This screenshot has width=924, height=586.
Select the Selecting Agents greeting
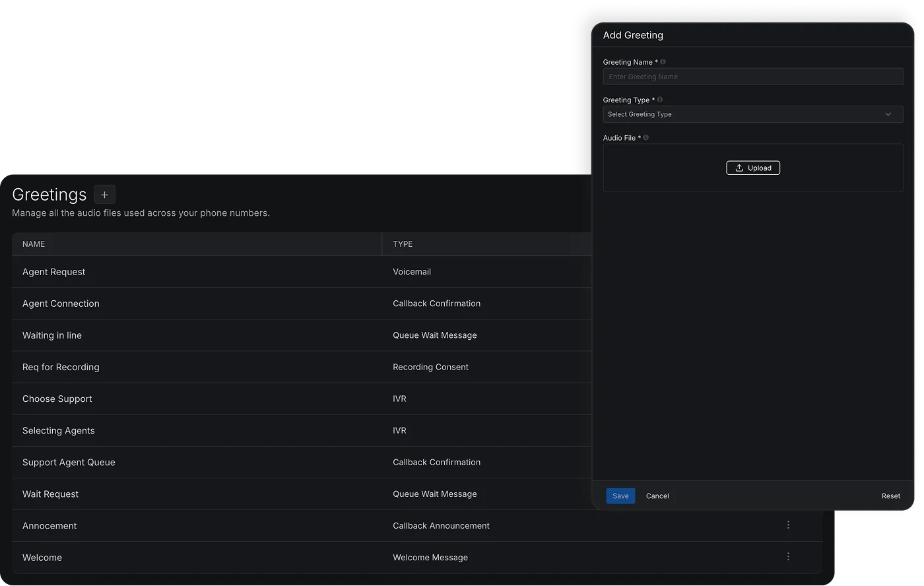point(59,430)
